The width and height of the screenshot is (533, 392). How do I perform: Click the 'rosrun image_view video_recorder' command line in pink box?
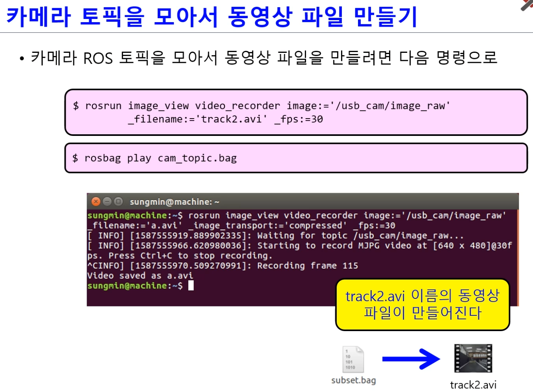coord(261,106)
